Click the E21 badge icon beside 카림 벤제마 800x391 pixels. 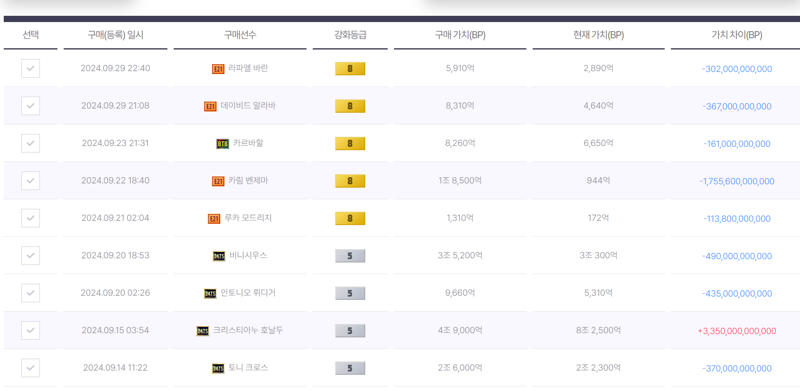point(218,181)
